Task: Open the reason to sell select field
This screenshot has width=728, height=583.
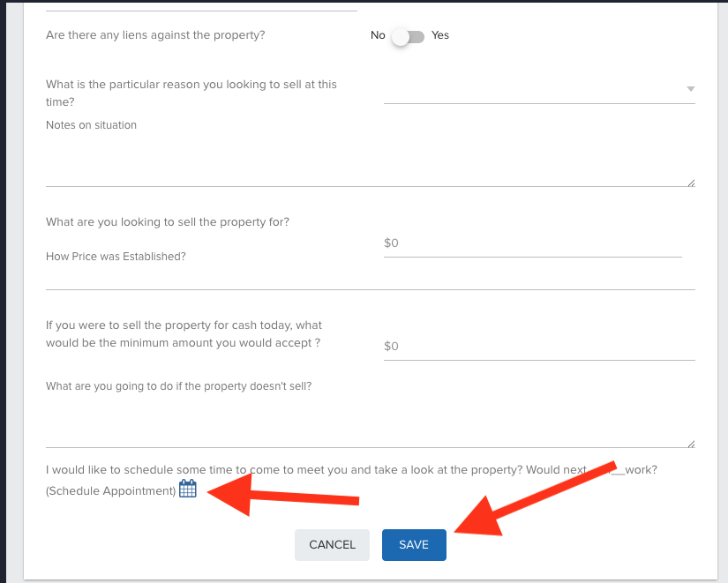Action: coord(529,90)
